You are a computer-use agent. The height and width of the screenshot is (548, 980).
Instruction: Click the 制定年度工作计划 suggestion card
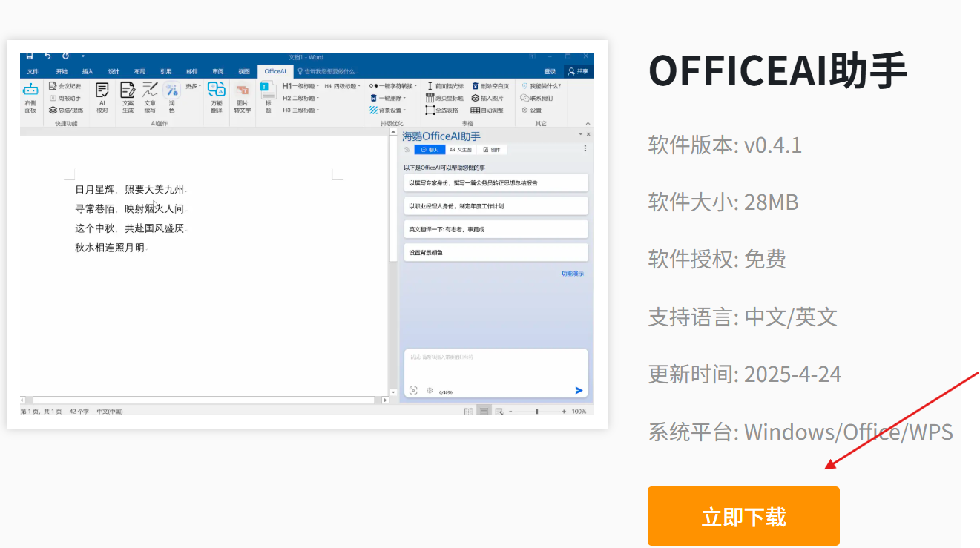(x=496, y=205)
